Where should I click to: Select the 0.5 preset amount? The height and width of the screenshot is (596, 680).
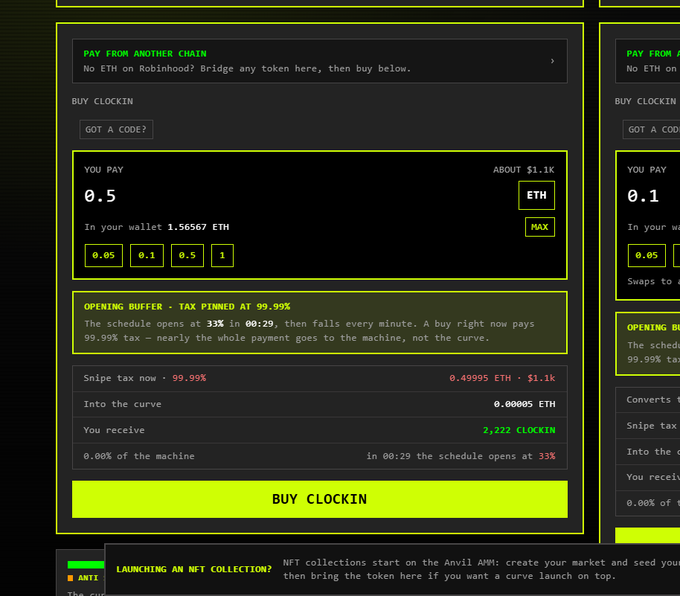(187, 255)
